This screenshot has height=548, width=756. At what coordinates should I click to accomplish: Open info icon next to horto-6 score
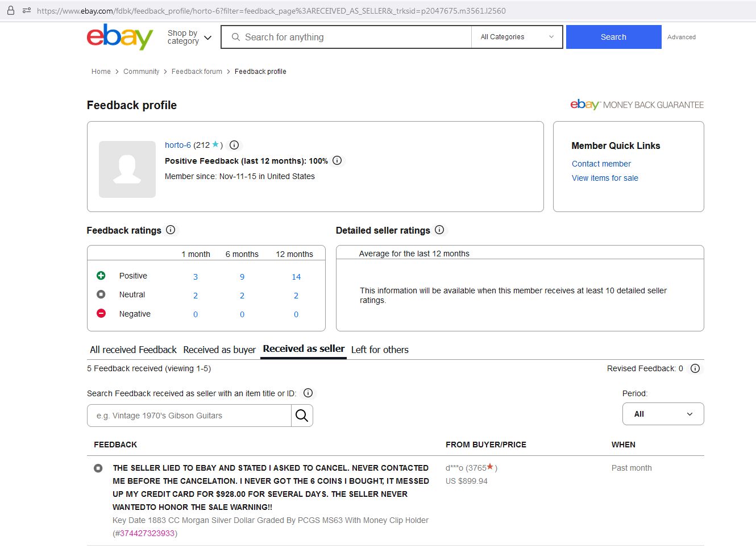pyautogui.click(x=234, y=145)
